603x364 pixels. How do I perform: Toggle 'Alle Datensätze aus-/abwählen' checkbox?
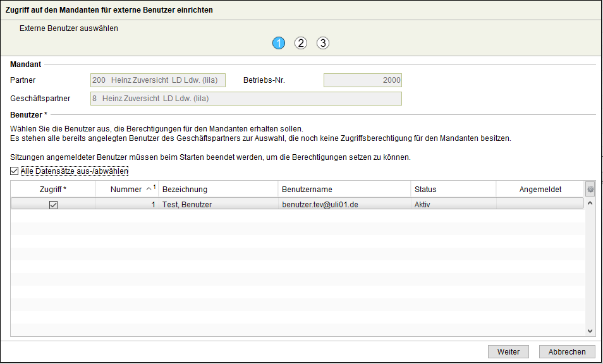(x=15, y=171)
